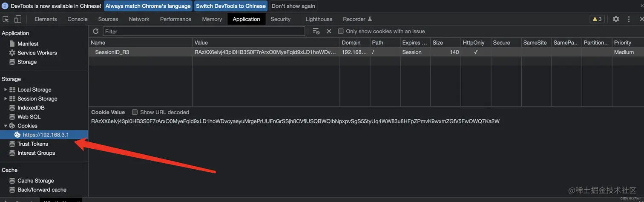Sort cookies by Expires column header
This screenshot has height=202, width=644.
click(x=415, y=43)
